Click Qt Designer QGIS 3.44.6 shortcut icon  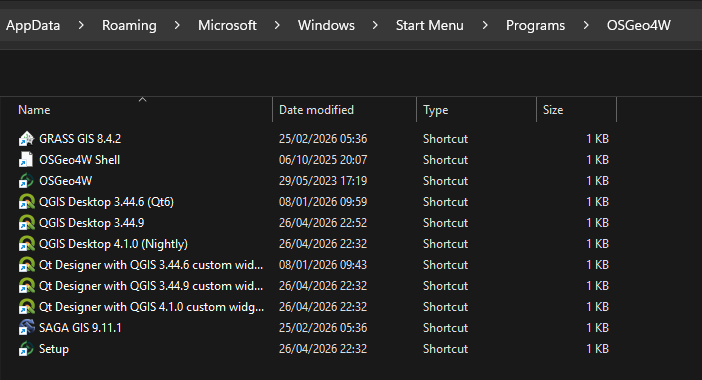pyautogui.click(x=26, y=265)
